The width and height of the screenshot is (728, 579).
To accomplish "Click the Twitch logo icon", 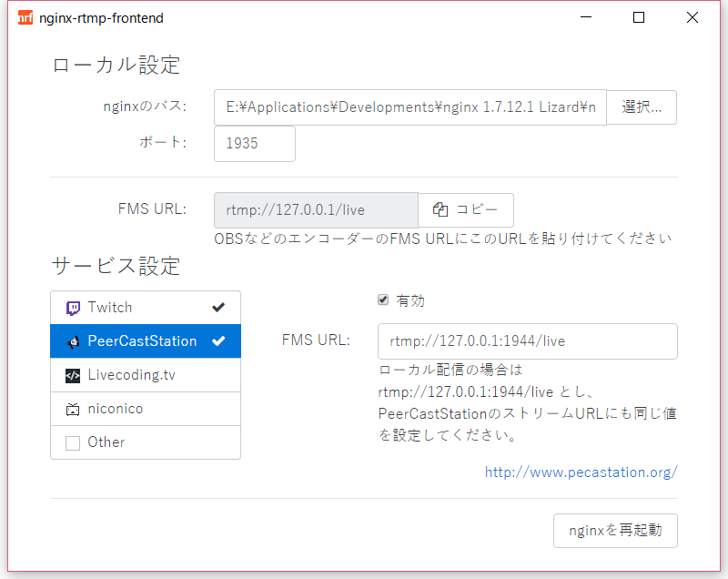I will 73,308.
